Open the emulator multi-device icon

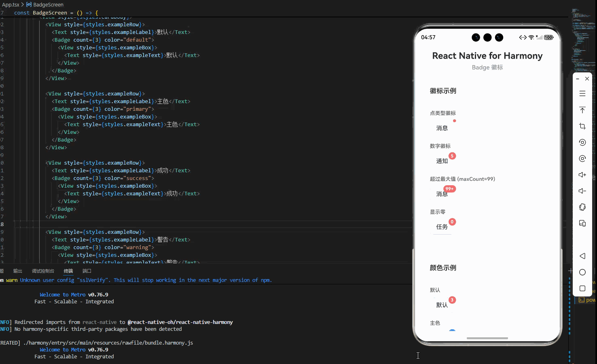[582, 223]
